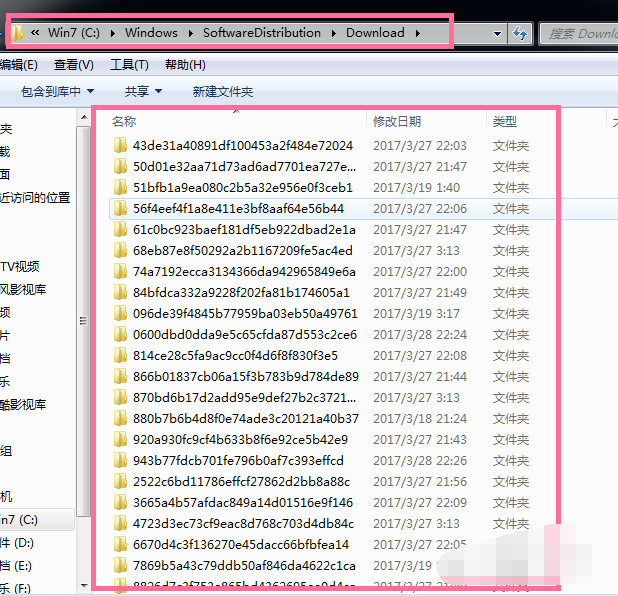Select folder icon for 866b01837cb06a15f3b783b9d784de89
618x596 pixels.
(120, 376)
